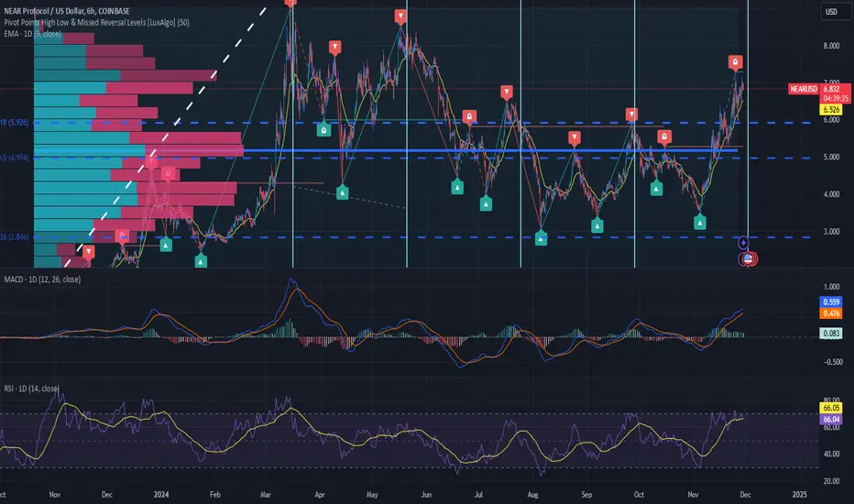Click the red pivot high marker in mid-July

tap(507, 93)
